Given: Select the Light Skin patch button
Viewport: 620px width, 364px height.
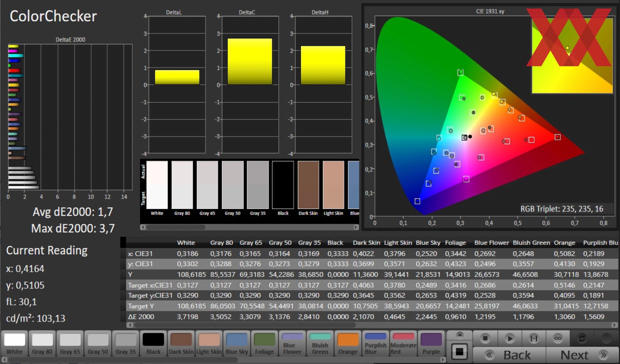Looking at the screenshot, I should pyautogui.click(x=209, y=343).
